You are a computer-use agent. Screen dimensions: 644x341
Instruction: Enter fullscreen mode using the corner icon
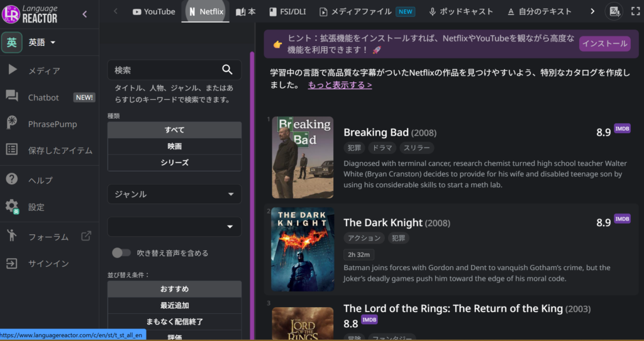(634, 11)
